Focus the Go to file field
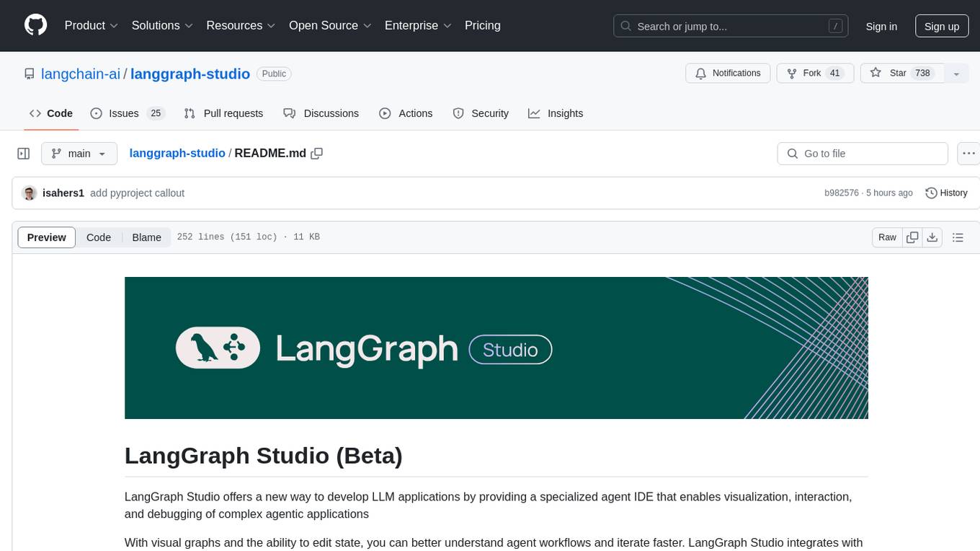The width and height of the screenshot is (980, 551). click(863, 154)
